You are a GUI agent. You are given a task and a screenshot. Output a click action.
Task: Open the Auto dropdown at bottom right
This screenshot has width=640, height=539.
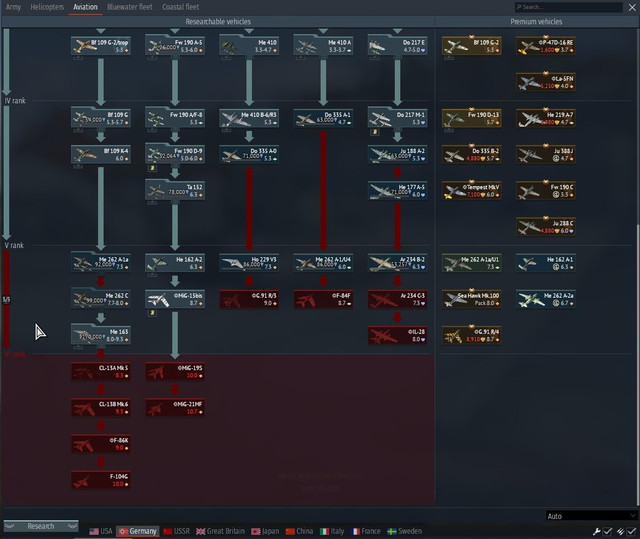[591, 516]
